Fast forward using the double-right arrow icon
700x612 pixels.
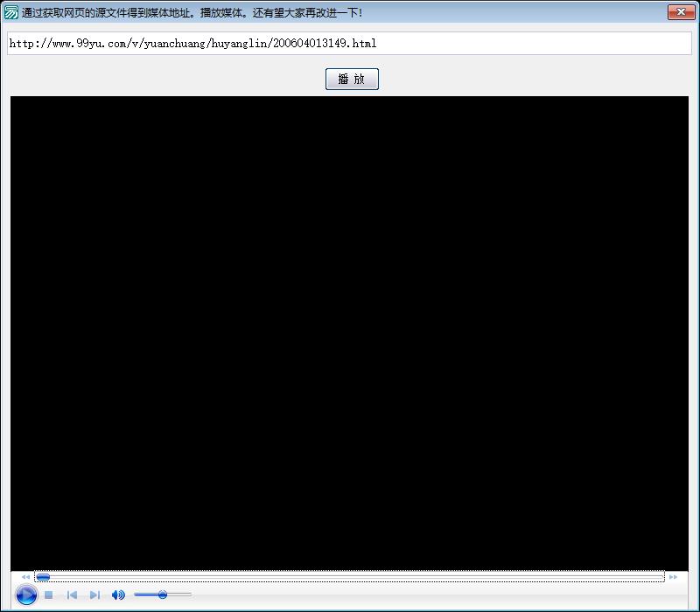click(x=673, y=577)
